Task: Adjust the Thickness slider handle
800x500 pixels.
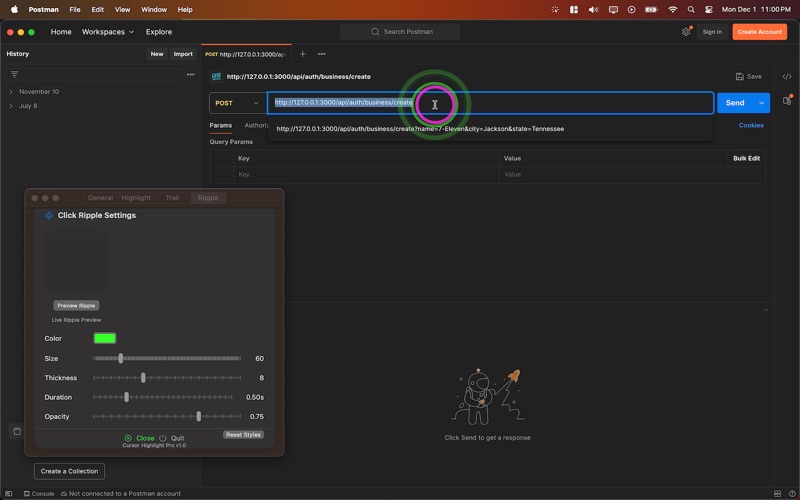Action: click(143, 378)
